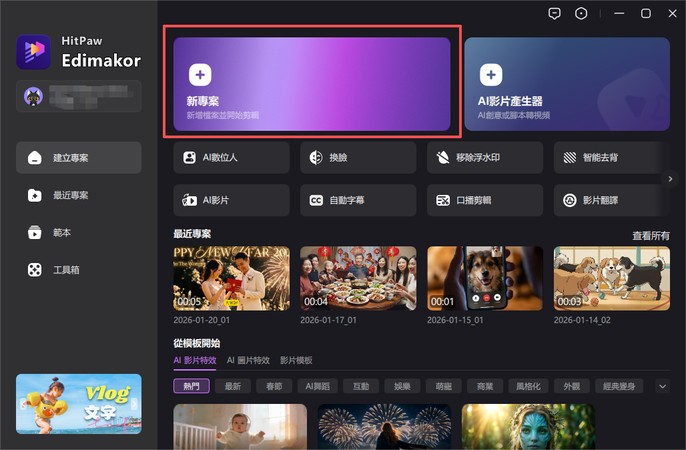The width and height of the screenshot is (686, 450).
Task: Select the AI舞蹈 category chip
Action: [x=318, y=386]
